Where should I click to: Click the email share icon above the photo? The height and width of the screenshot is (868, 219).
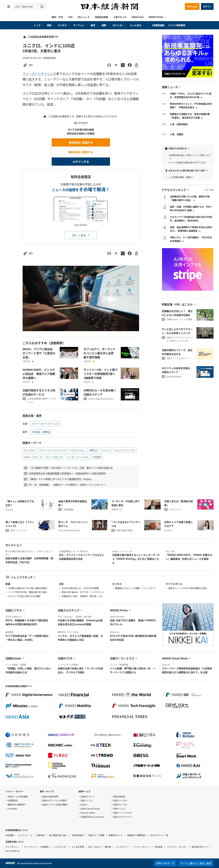(x=109, y=253)
